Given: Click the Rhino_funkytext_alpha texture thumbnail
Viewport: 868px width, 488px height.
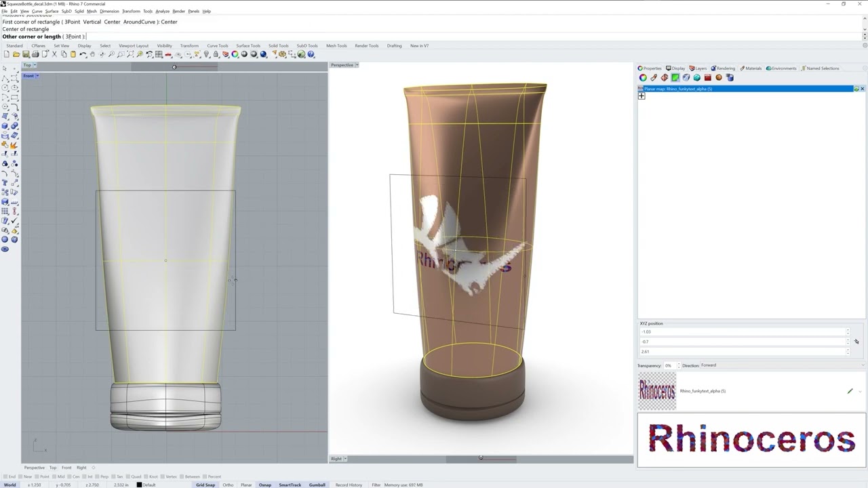Looking at the screenshot, I should click(x=656, y=391).
